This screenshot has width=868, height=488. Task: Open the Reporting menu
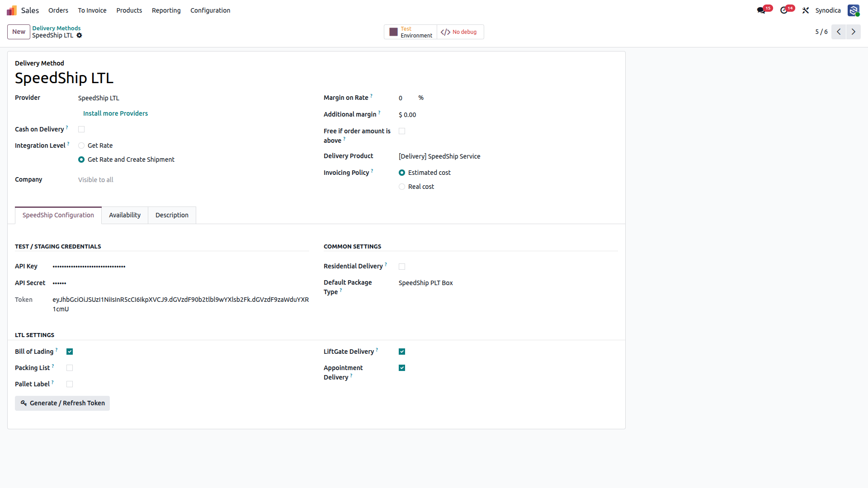point(166,10)
